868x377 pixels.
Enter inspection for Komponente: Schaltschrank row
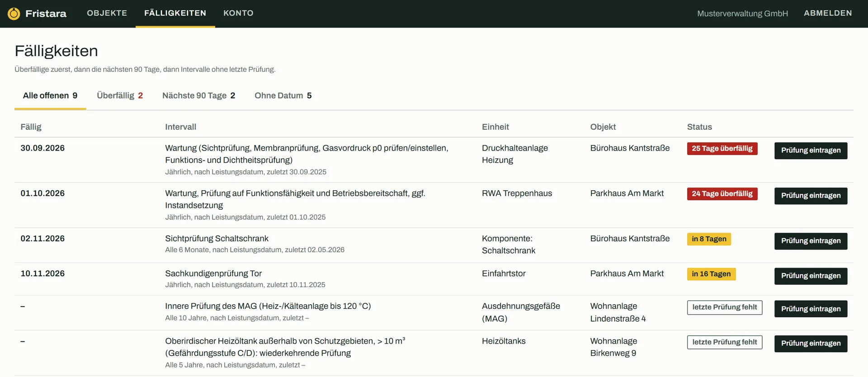pyautogui.click(x=811, y=241)
